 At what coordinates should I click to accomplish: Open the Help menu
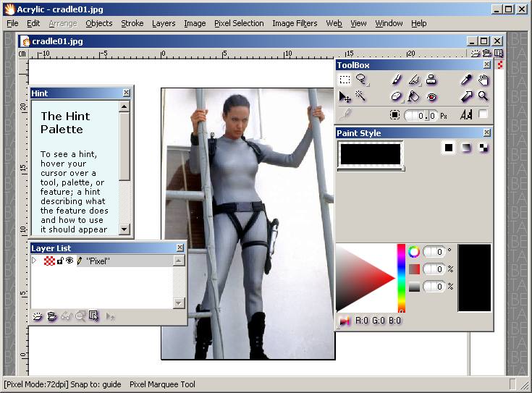coord(418,23)
